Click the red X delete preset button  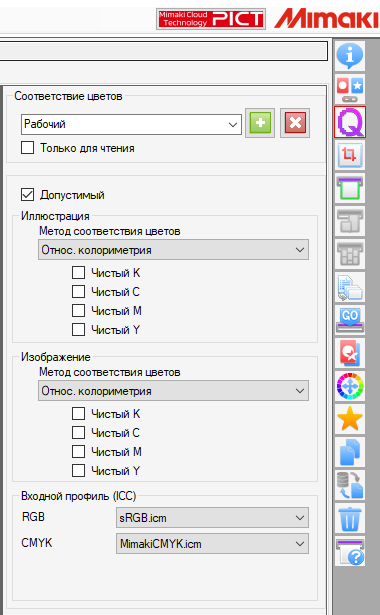tap(295, 123)
